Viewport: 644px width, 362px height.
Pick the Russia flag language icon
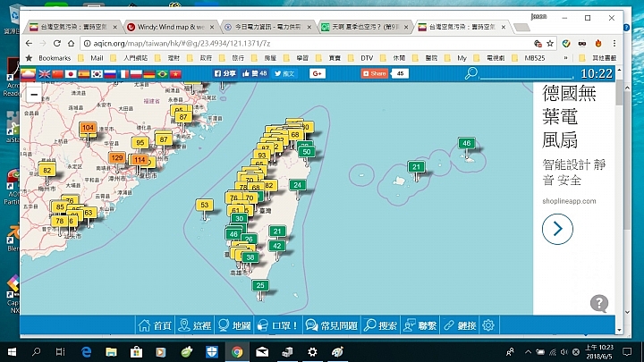110,74
